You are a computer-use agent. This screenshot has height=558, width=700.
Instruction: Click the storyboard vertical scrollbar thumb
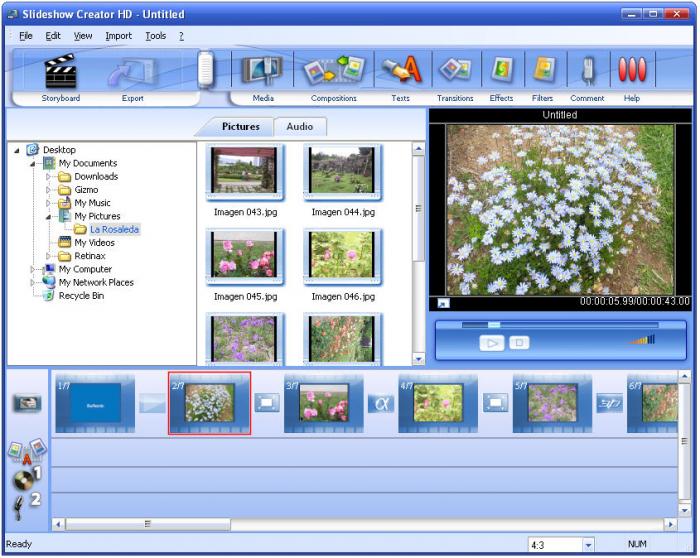[684, 441]
